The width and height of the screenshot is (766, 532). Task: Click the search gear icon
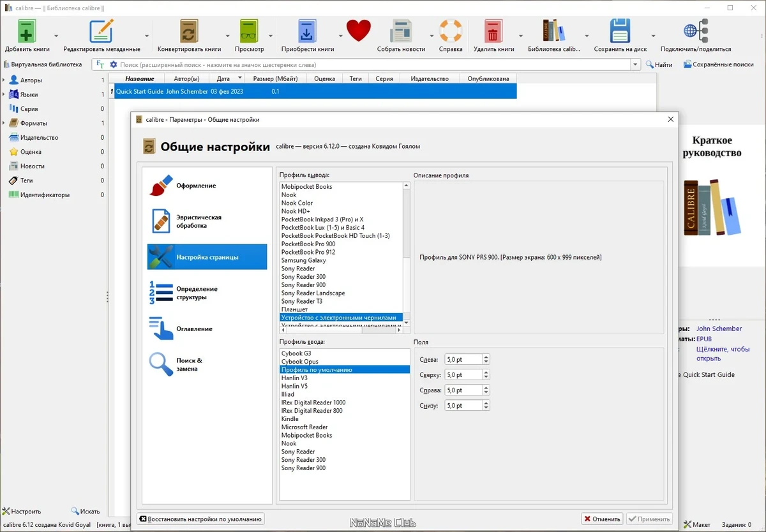(x=114, y=64)
